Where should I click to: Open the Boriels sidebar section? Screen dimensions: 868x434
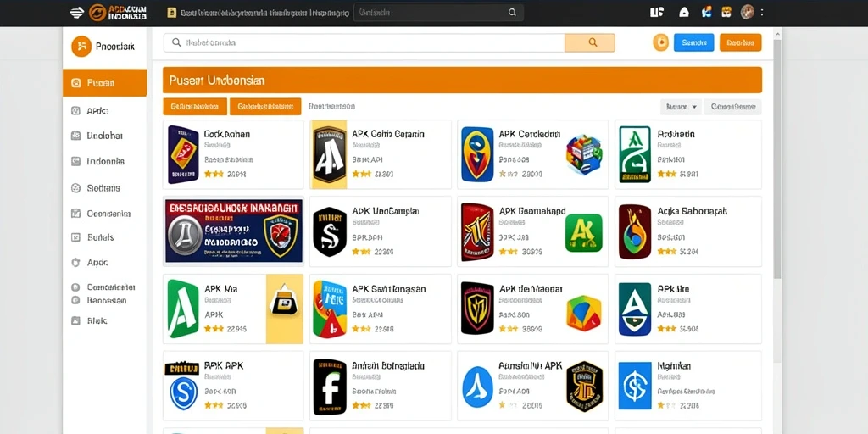100,237
